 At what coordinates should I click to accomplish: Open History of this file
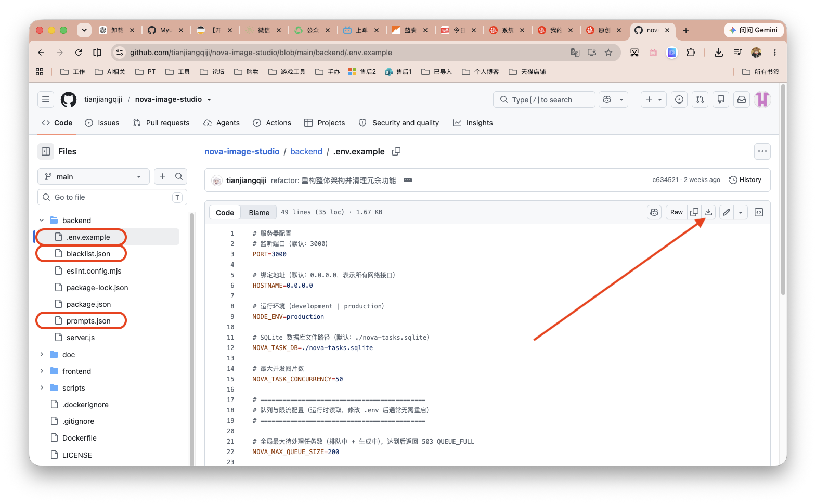click(745, 180)
